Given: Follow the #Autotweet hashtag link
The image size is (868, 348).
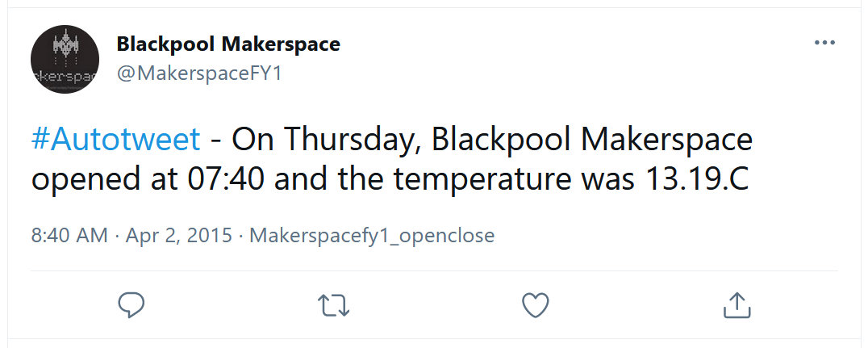Looking at the screenshot, I should (115, 140).
